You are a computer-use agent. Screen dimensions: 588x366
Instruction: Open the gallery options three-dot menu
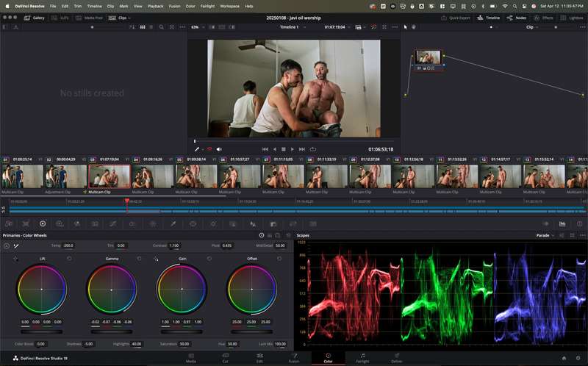tap(182, 27)
